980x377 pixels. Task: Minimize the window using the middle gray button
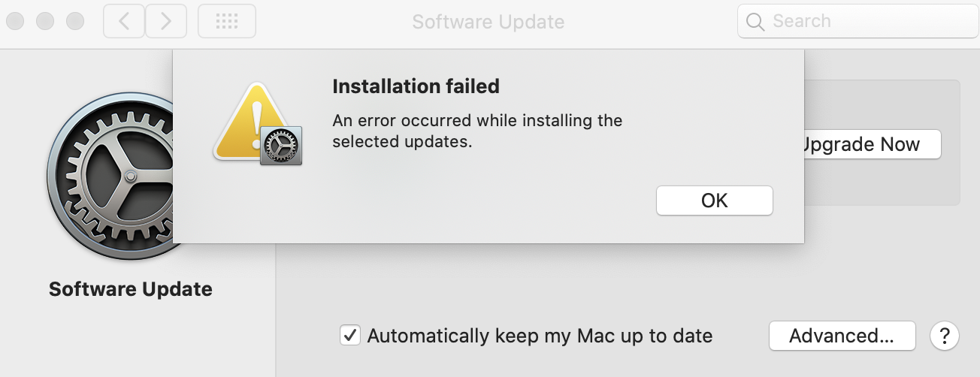pyautogui.click(x=45, y=21)
